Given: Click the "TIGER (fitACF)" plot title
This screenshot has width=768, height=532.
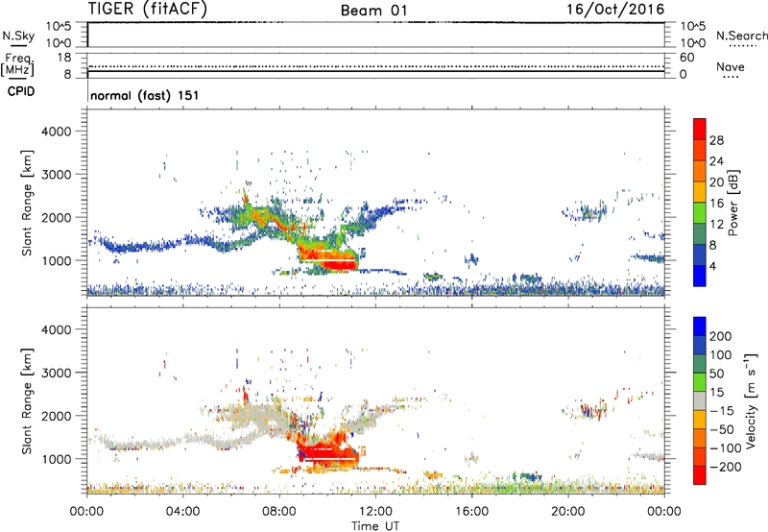Looking at the screenshot, I should [x=148, y=10].
